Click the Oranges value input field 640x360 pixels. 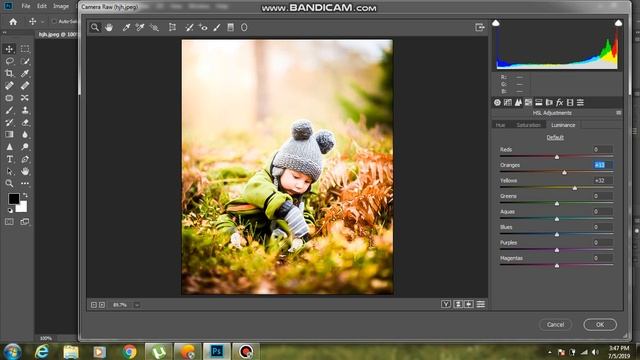[602, 165]
